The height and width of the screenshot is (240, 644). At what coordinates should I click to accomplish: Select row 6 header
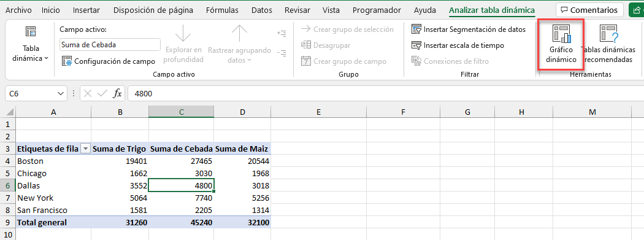pyautogui.click(x=8, y=186)
